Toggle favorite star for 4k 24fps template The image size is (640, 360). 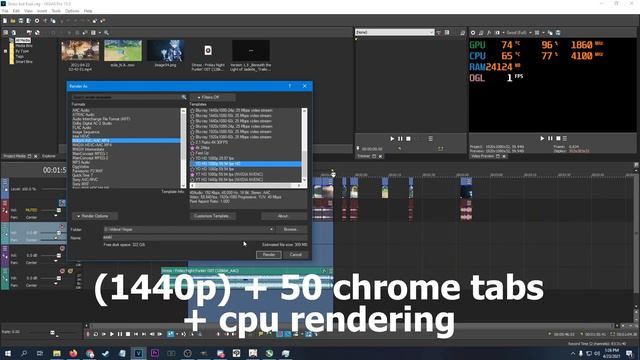(x=192, y=148)
